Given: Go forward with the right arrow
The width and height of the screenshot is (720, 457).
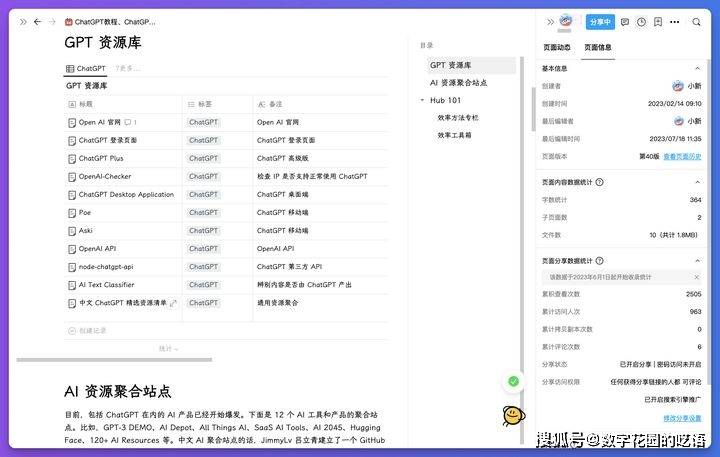Looking at the screenshot, I should click(52, 22).
